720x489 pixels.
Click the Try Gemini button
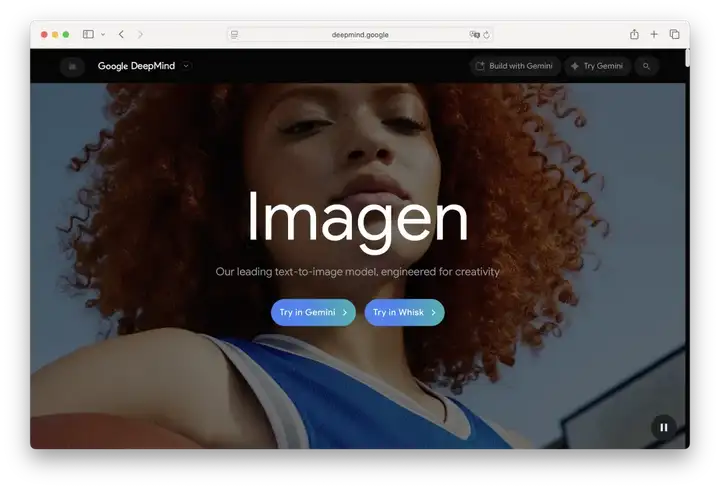(597, 66)
